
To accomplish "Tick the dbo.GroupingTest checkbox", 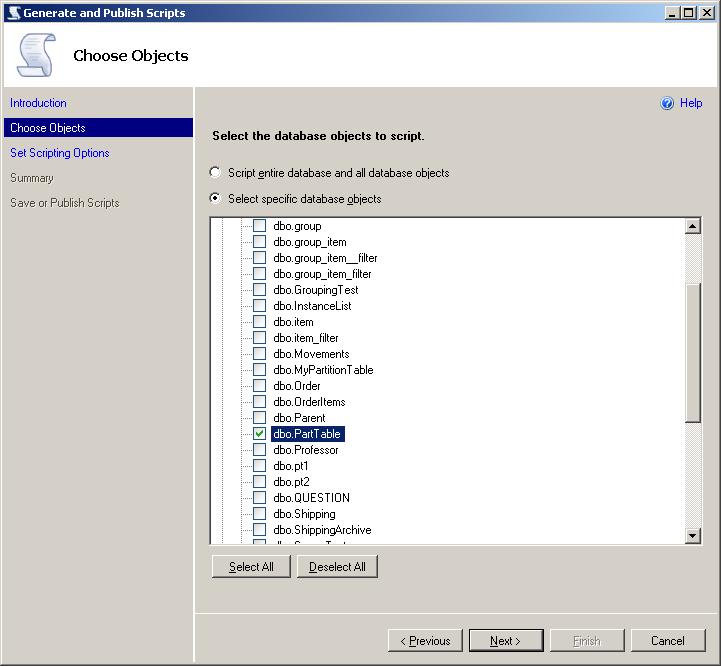I will [x=259, y=290].
